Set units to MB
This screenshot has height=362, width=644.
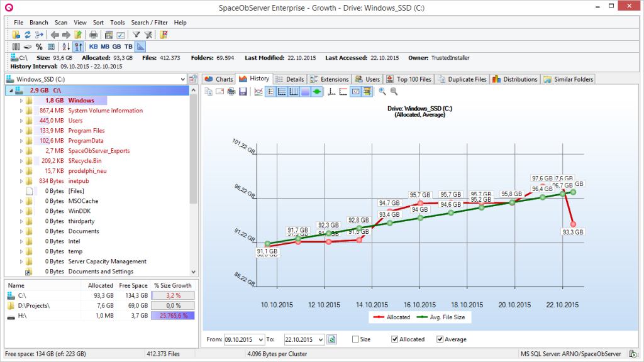[x=105, y=47]
